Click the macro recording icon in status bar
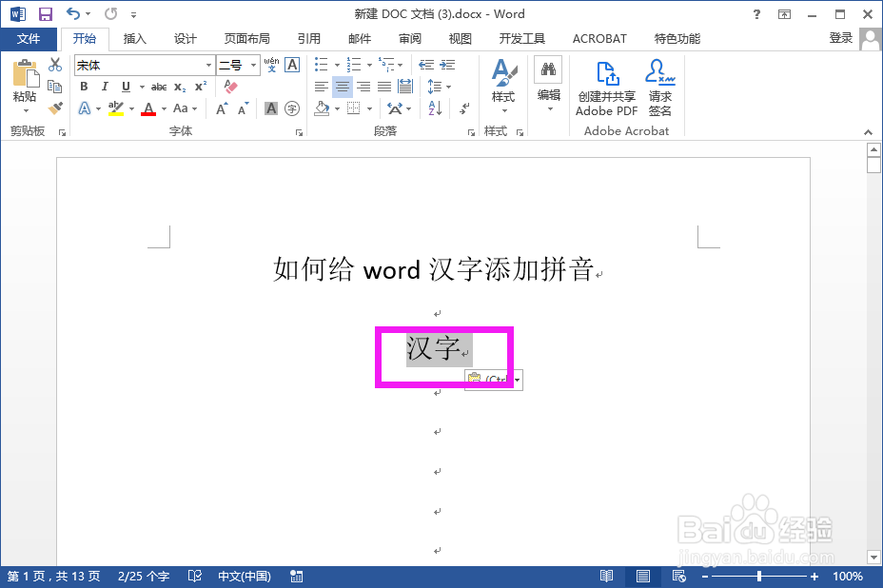Image resolution: width=883 pixels, height=588 pixels. pos(296,577)
